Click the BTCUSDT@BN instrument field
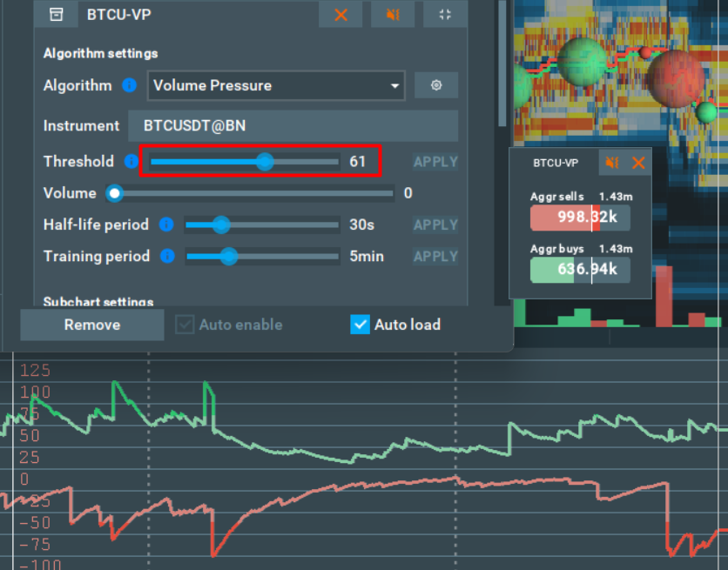 (x=293, y=125)
